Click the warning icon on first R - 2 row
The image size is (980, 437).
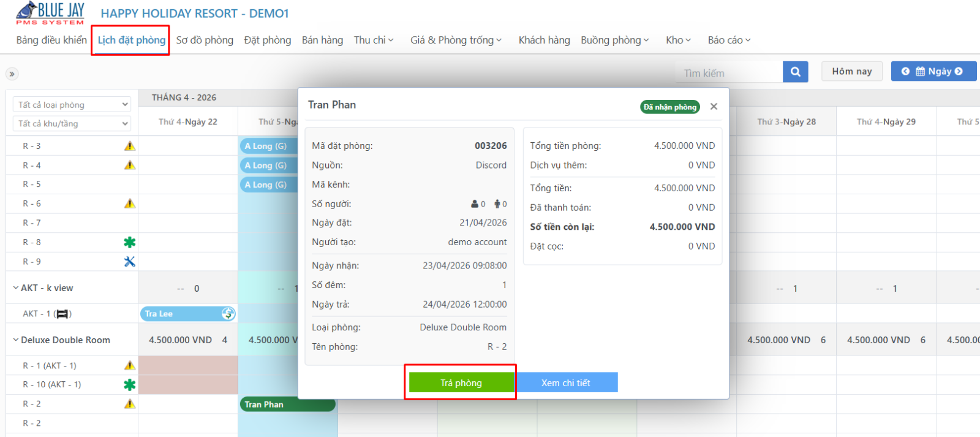130,404
